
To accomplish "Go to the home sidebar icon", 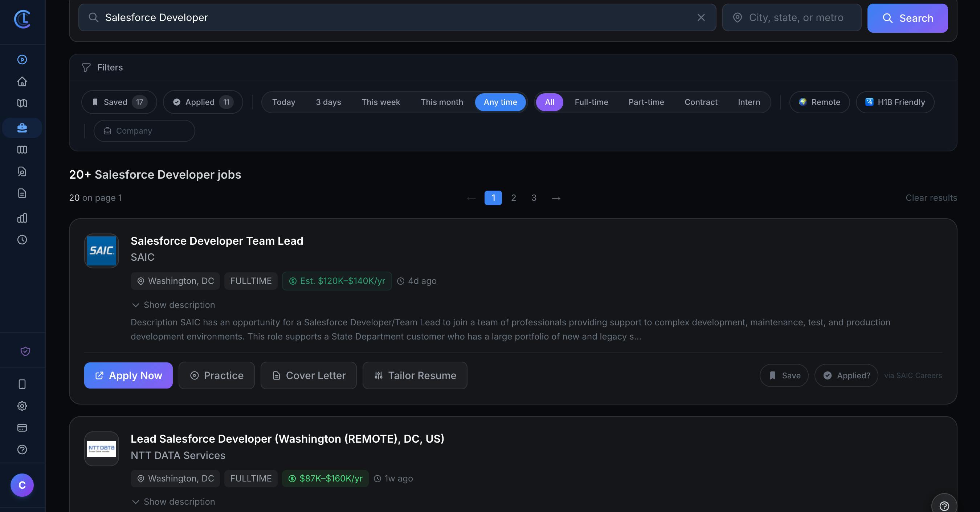I will coord(22,81).
